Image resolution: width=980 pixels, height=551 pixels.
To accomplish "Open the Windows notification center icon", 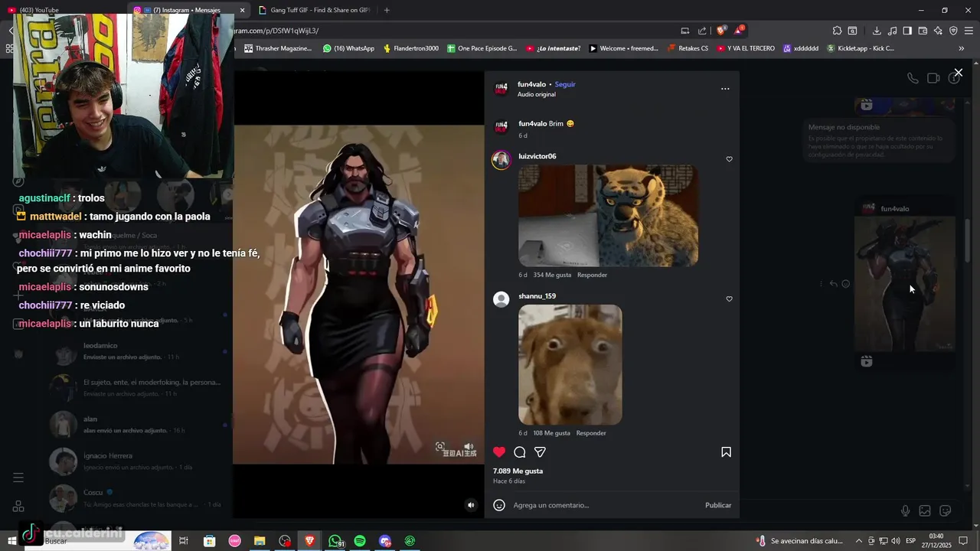I will (x=963, y=541).
